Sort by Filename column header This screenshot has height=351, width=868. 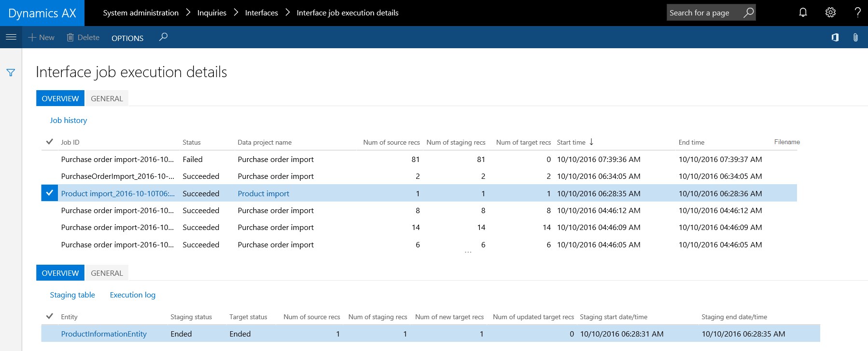(787, 142)
